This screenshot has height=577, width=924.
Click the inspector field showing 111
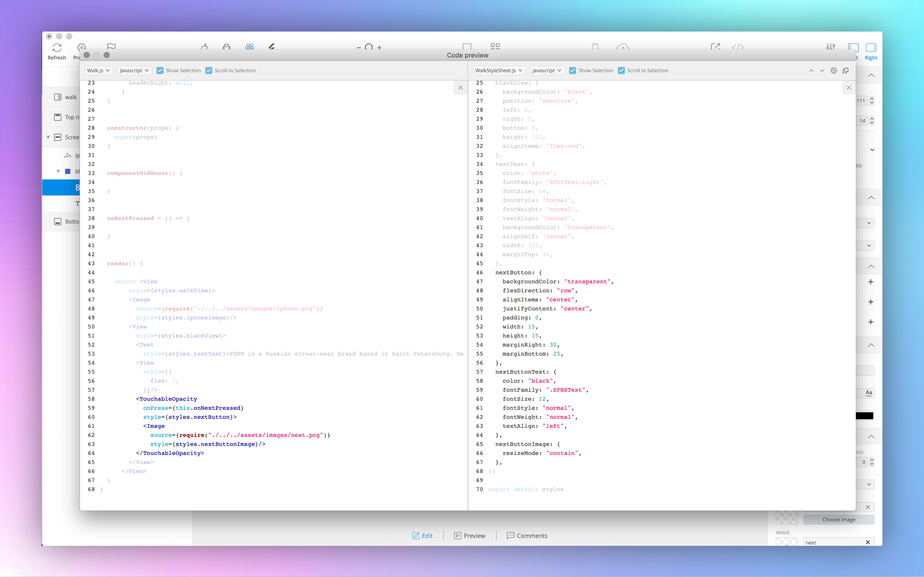click(x=861, y=101)
